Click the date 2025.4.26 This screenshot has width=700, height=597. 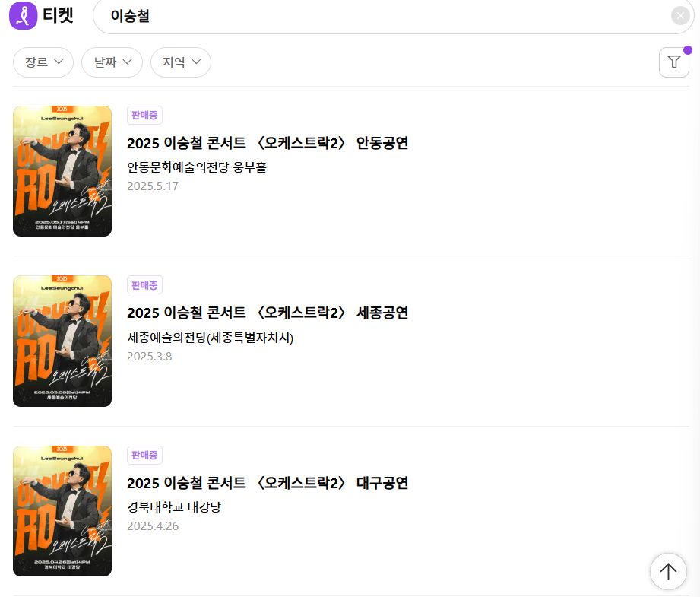[153, 526]
